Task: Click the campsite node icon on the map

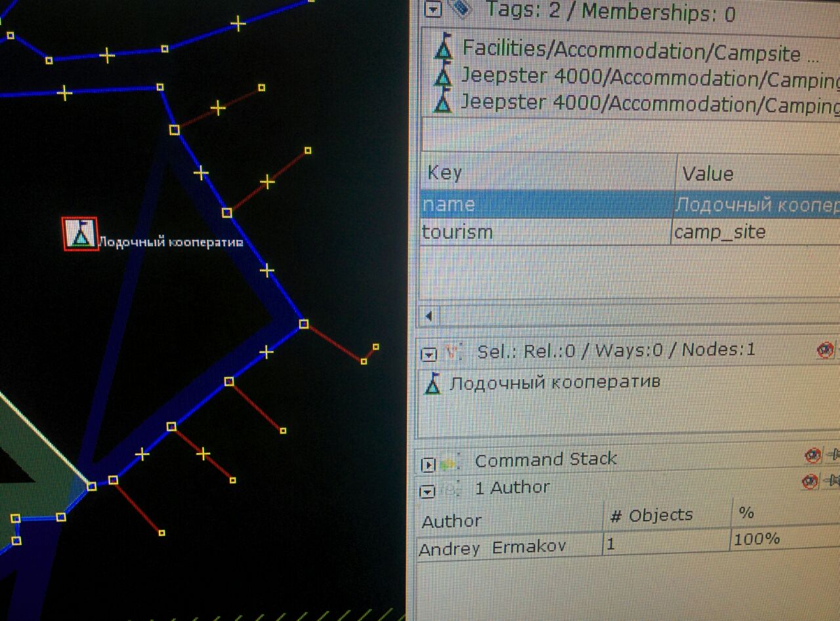Action: coord(80,233)
